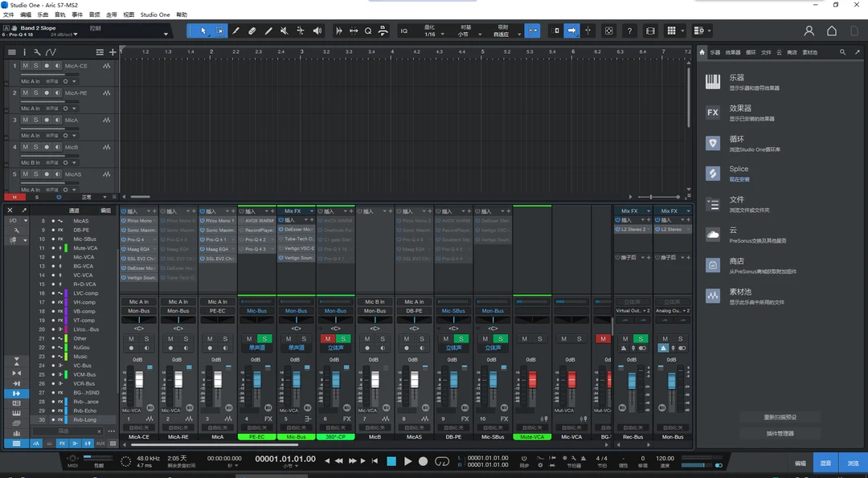Click the MicA channel volume fader
The width and height of the screenshot is (868, 478).
click(217, 379)
